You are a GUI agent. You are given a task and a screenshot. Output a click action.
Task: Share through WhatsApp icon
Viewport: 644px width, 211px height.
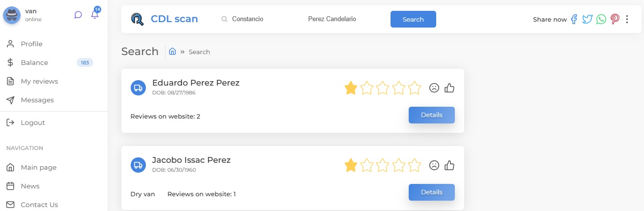click(x=601, y=19)
